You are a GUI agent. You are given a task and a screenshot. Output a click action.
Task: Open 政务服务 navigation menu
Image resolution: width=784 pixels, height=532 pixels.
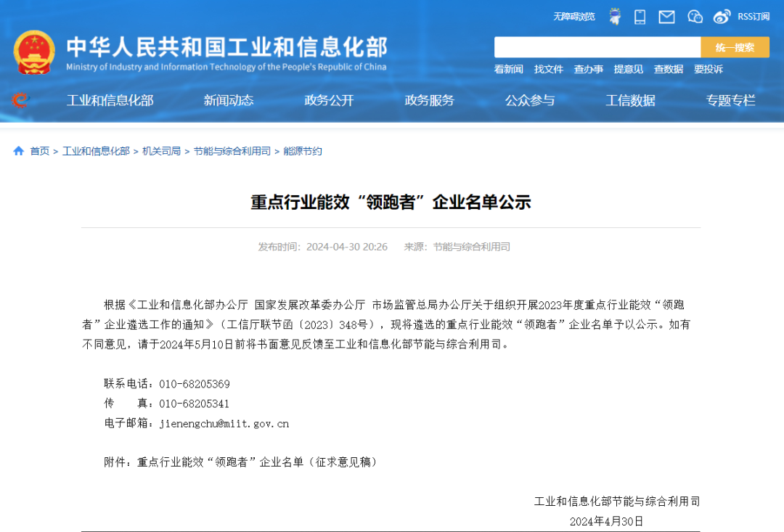pyautogui.click(x=430, y=100)
